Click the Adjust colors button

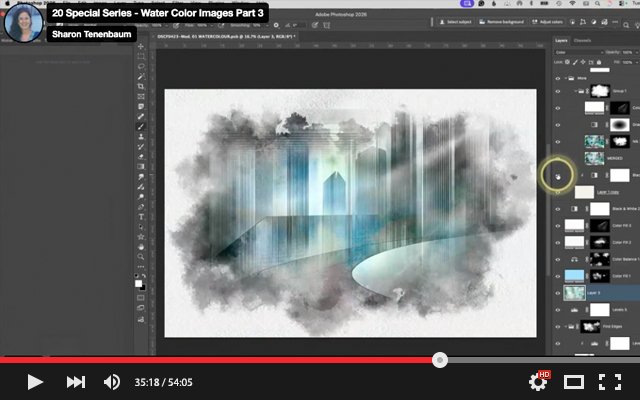point(547,22)
